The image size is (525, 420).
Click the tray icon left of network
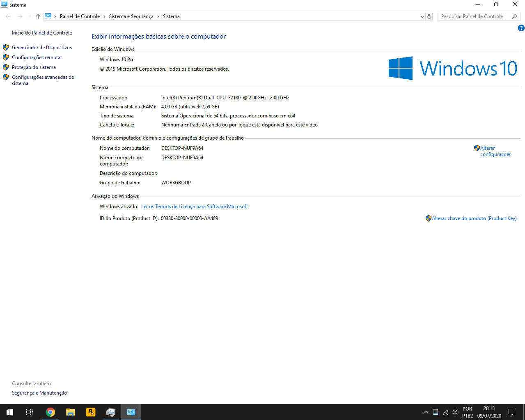tap(436, 412)
